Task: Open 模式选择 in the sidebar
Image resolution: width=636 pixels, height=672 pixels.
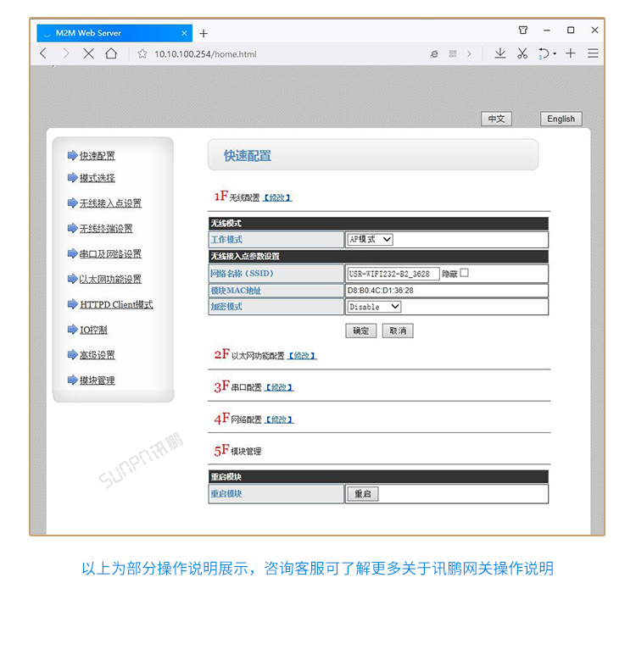Action: coord(98,178)
